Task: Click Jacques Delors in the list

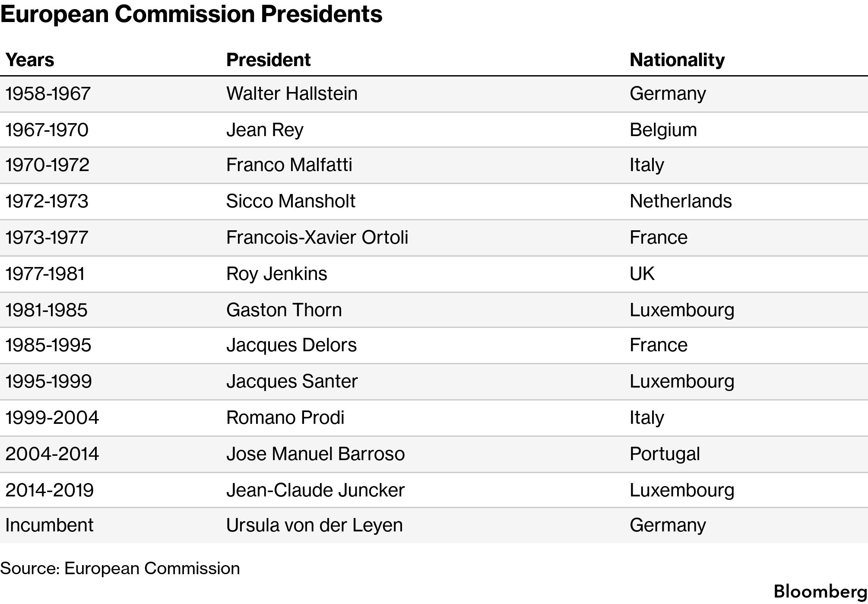Action: pos(291,345)
